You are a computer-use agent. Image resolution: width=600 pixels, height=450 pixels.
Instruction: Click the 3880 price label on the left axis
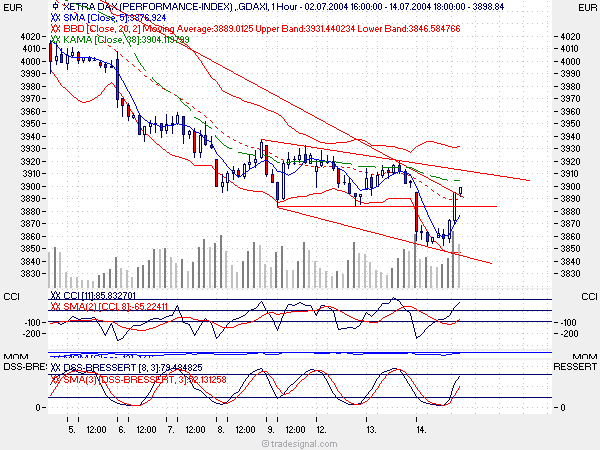click(x=30, y=211)
